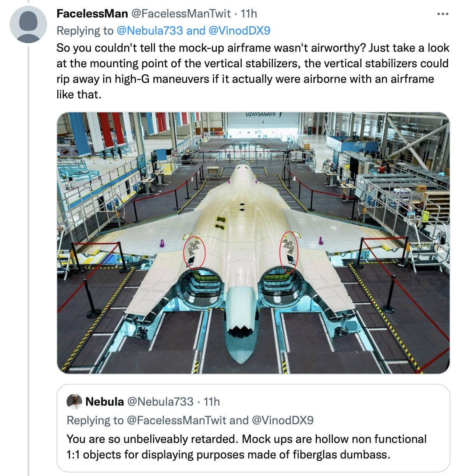Click the gray @Nebula733 handle in quoted tweet
This screenshot has height=476, width=457.
tap(160, 401)
